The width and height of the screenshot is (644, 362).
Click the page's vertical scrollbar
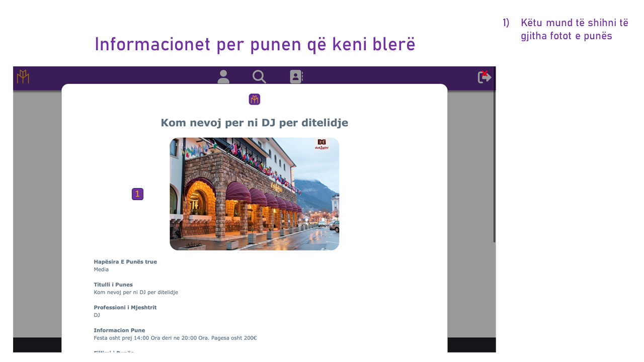(x=494, y=166)
